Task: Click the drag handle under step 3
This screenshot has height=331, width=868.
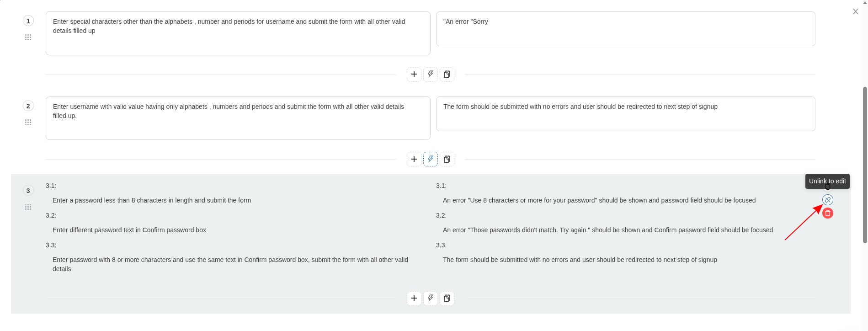Action: click(x=28, y=207)
